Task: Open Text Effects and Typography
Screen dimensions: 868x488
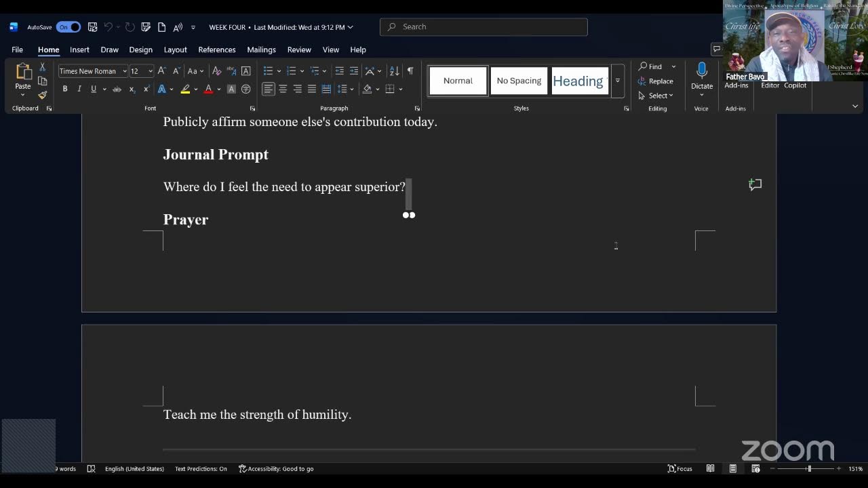Action: [x=162, y=89]
